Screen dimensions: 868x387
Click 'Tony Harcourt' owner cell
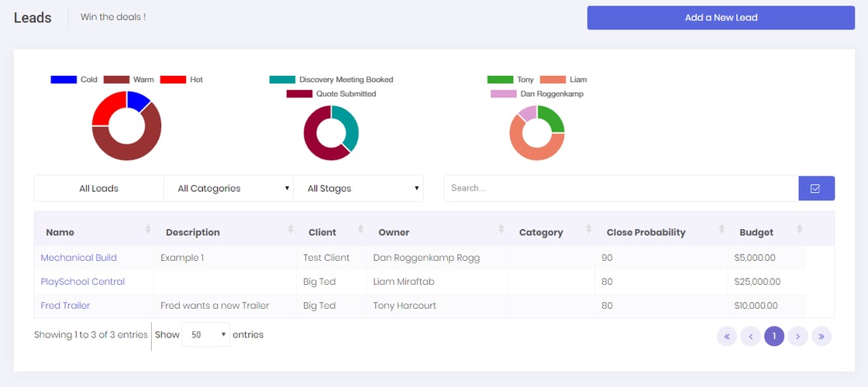click(405, 305)
